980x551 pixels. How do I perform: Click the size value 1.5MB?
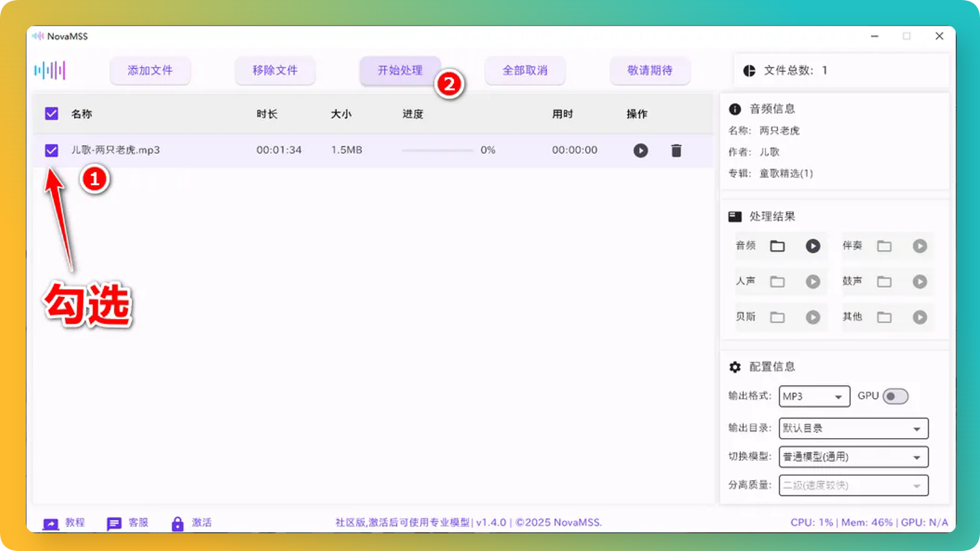click(x=347, y=150)
